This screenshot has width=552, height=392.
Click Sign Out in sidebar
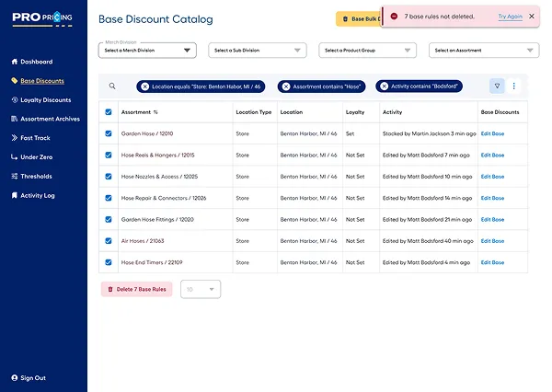click(x=33, y=378)
